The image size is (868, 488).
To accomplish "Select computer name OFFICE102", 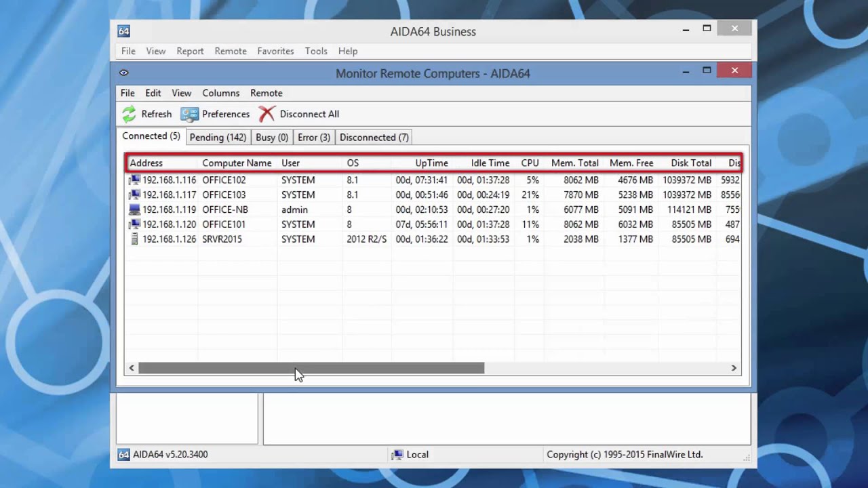I will 224,180.
